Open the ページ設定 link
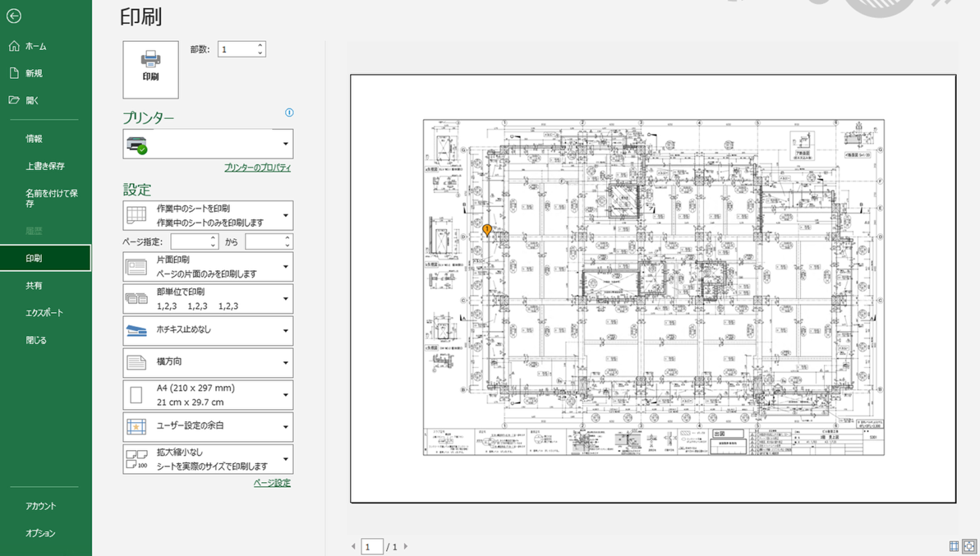Viewport: 980px width, 556px height. (272, 483)
